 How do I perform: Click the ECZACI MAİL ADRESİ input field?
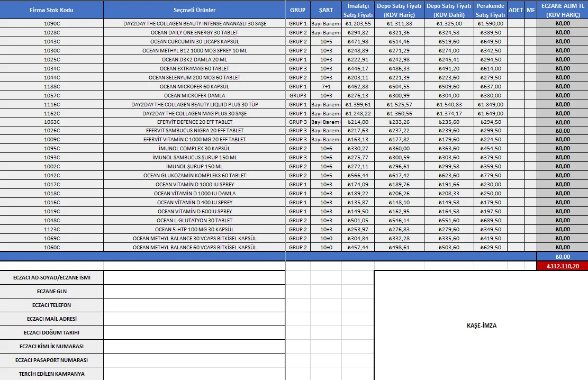[194, 319]
